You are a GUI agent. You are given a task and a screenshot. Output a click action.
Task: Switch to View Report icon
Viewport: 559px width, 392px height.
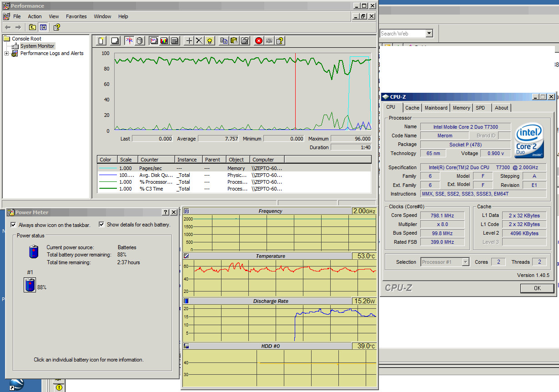tap(174, 40)
